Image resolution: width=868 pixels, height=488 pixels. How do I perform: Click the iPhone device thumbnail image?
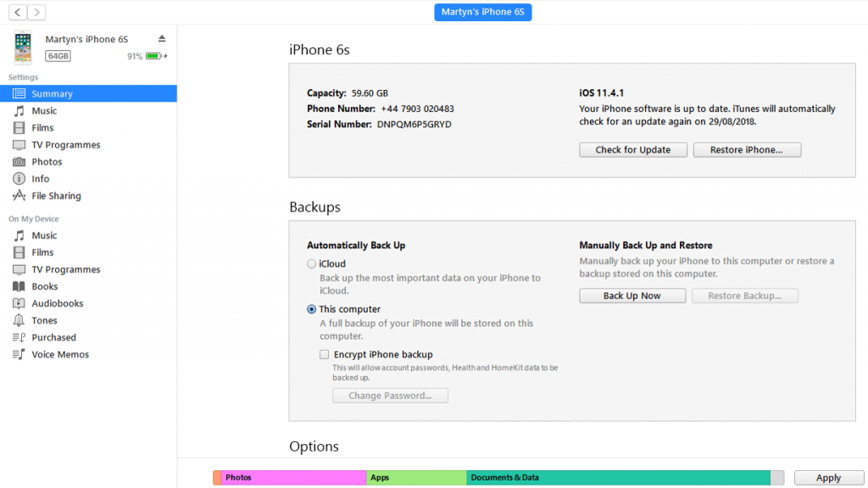click(x=23, y=47)
